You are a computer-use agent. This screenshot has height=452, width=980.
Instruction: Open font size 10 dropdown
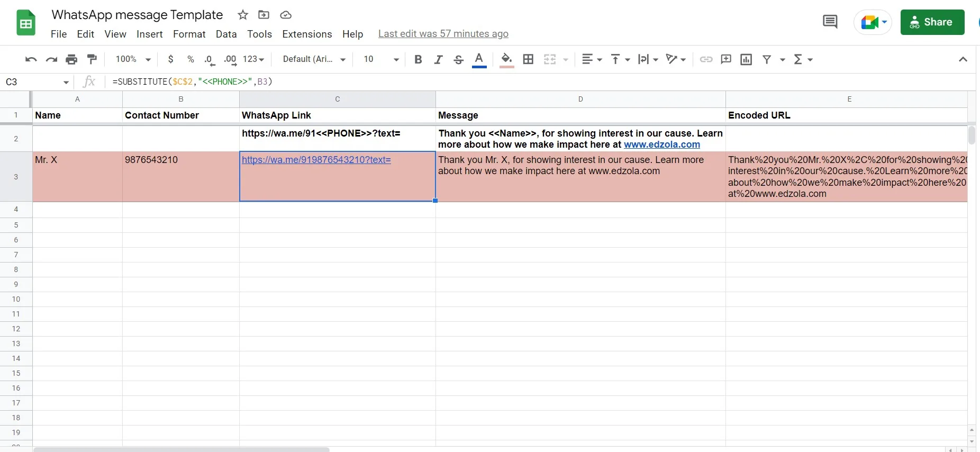(x=381, y=59)
